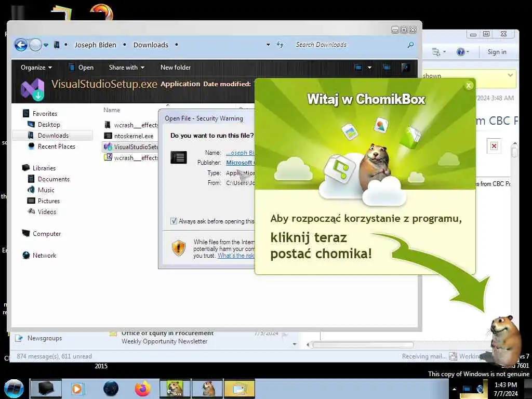Click the mail folder taskbar icon
Screen dimensions: 532x399
[239, 389]
